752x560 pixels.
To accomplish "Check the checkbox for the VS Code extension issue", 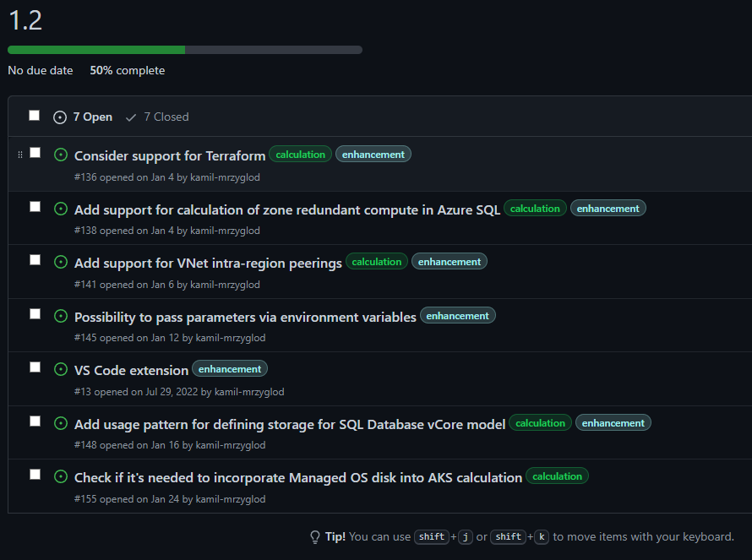I will point(35,367).
